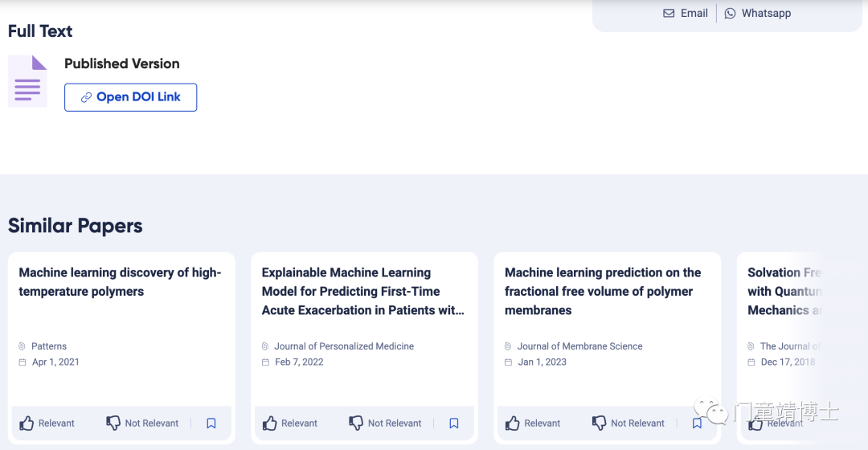The image size is (868, 450).
Task: Click the Patterns journal label
Action: (49, 346)
